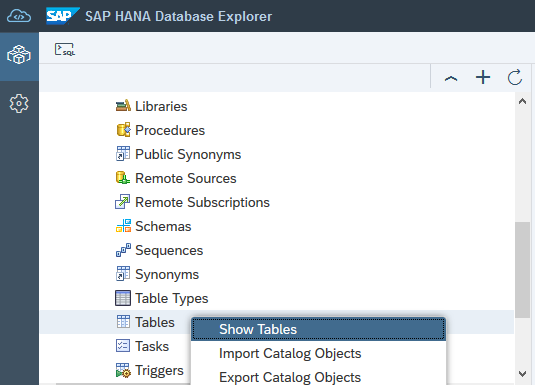This screenshot has height=385, width=535.
Task: Click the Remote Sources icon
Action: point(123,178)
